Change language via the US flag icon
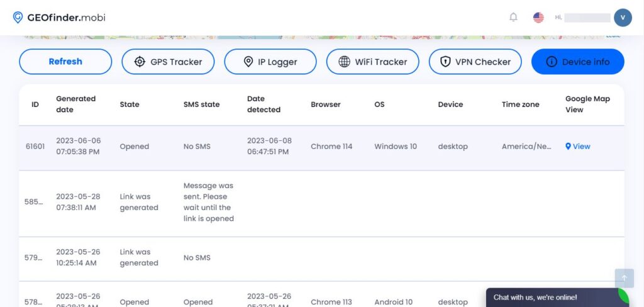Image resolution: width=644 pixels, height=307 pixels. [538, 17]
